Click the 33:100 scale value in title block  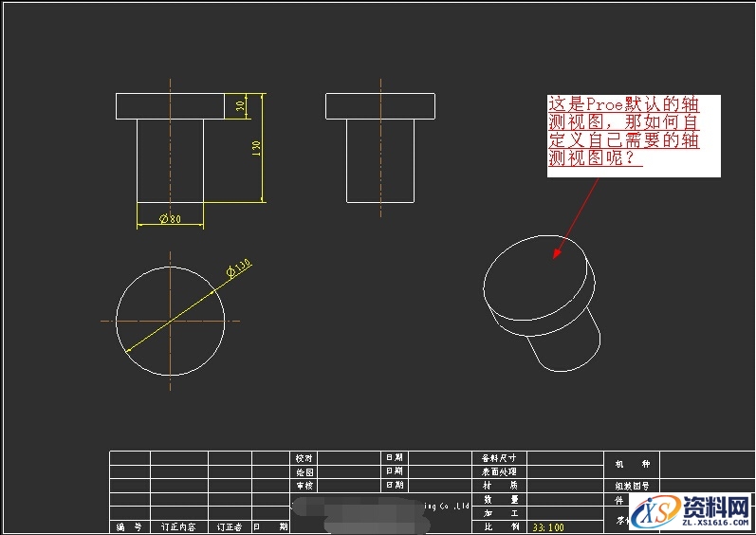click(x=548, y=526)
